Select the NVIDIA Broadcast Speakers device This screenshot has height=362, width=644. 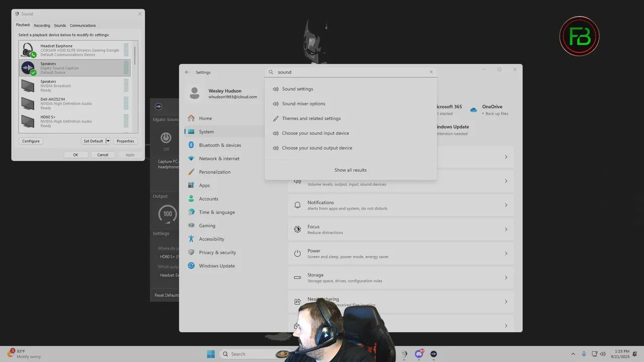click(x=74, y=85)
